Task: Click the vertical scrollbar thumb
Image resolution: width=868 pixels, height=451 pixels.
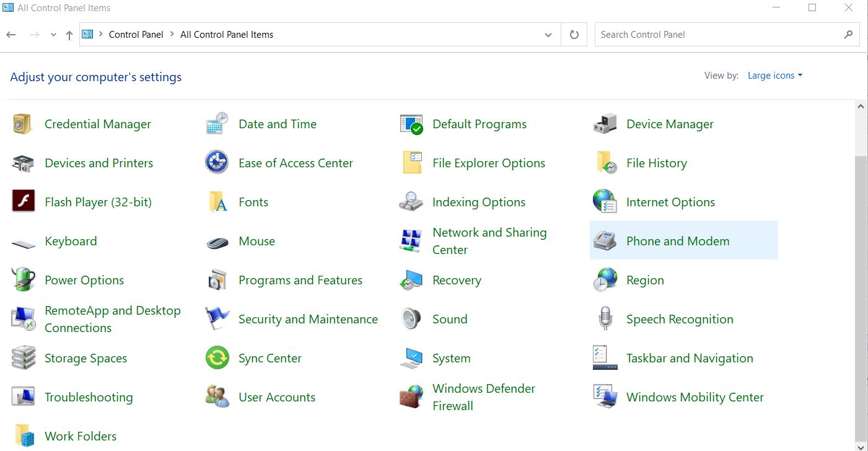Action: [861, 297]
